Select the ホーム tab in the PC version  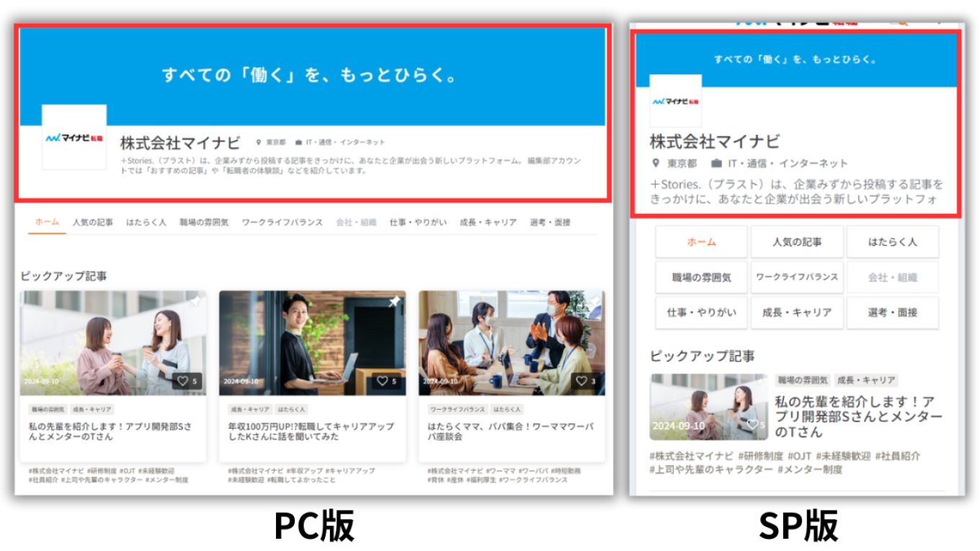point(47,223)
